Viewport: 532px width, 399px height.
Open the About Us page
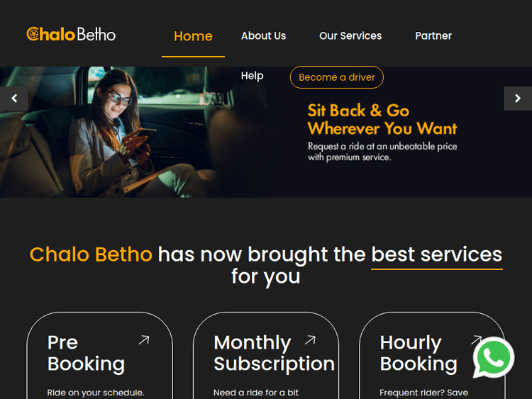pyautogui.click(x=264, y=35)
